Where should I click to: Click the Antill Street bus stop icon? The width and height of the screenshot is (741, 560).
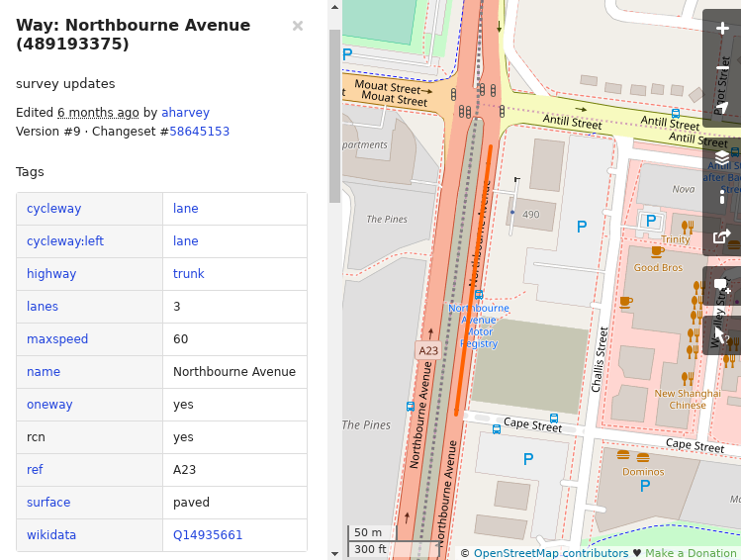(676, 114)
